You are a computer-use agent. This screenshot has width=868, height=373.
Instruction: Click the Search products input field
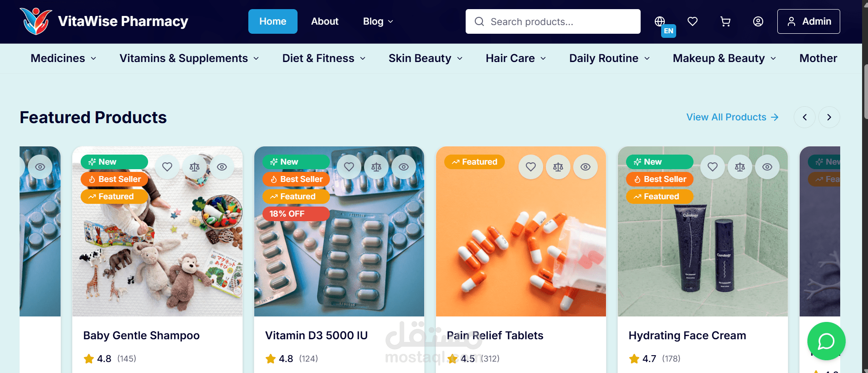point(553,21)
